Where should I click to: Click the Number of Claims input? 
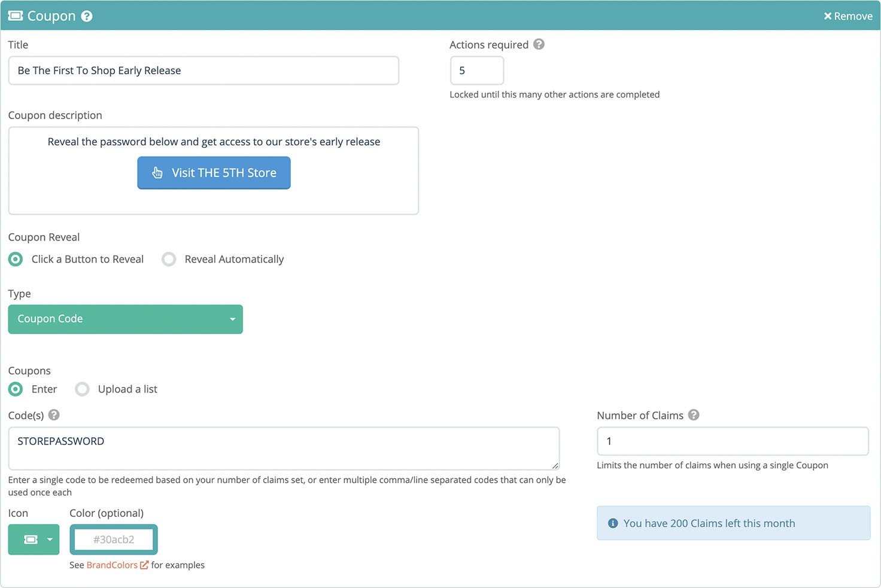pyautogui.click(x=732, y=441)
